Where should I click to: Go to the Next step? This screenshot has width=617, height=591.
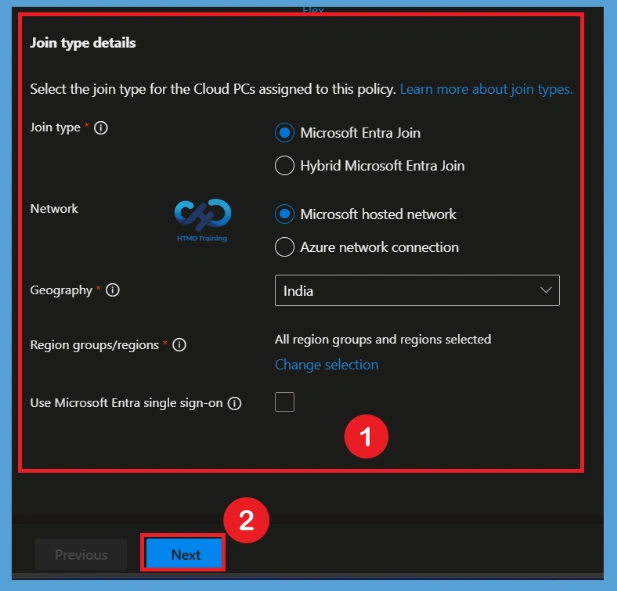pos(185,555)
